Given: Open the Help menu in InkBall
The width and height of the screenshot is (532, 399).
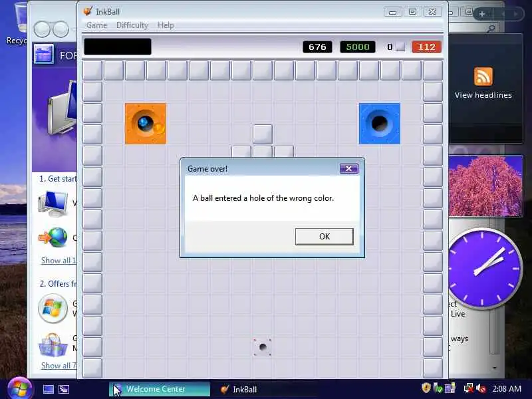Looking at the screenshot, I should point(166,25).
